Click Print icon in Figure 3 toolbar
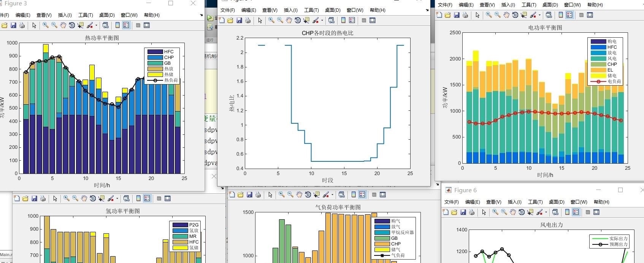 coord(22,25)
